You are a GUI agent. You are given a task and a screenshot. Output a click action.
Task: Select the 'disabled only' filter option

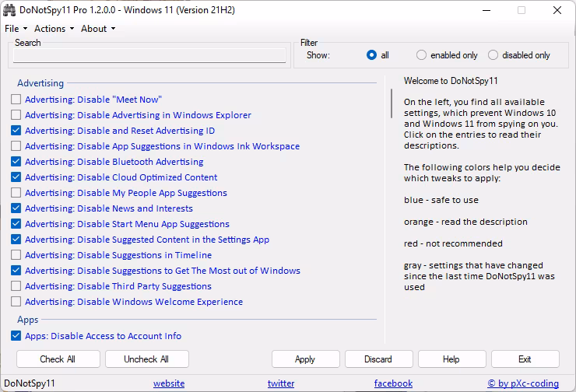(493, 55)
